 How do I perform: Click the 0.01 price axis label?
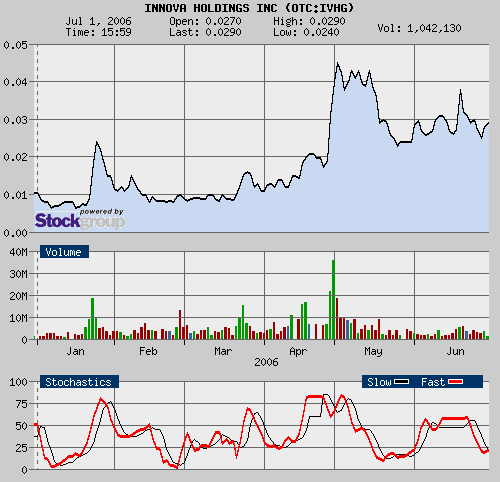click(15, 195)
